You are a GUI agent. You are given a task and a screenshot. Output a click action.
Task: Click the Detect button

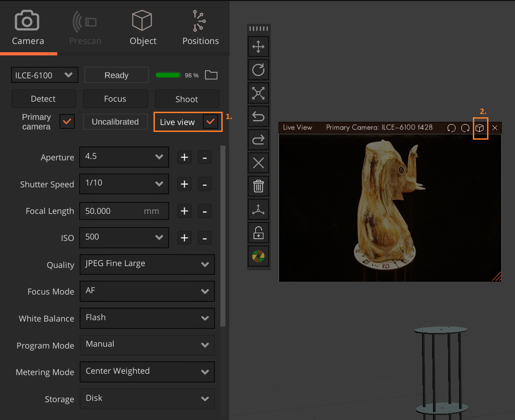pos(44,99)
